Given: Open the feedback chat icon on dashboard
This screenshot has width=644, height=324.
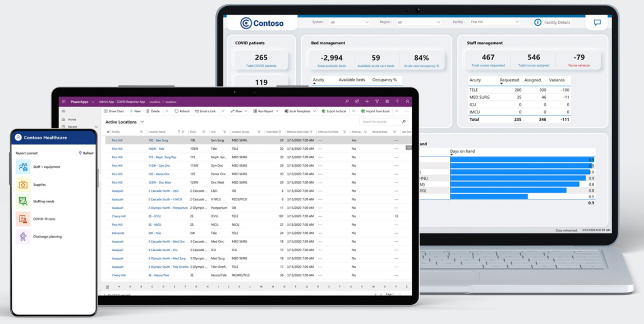Looking at the screenshot, I should (596, 22).
